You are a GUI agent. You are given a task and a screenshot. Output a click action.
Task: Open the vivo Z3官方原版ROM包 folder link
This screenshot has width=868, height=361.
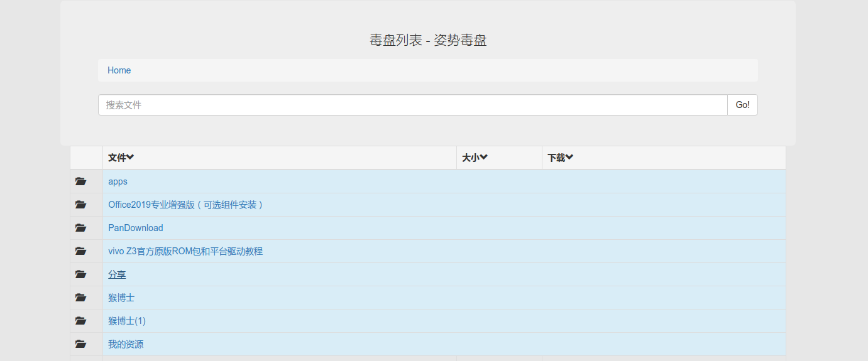click(x=185, y=251)
